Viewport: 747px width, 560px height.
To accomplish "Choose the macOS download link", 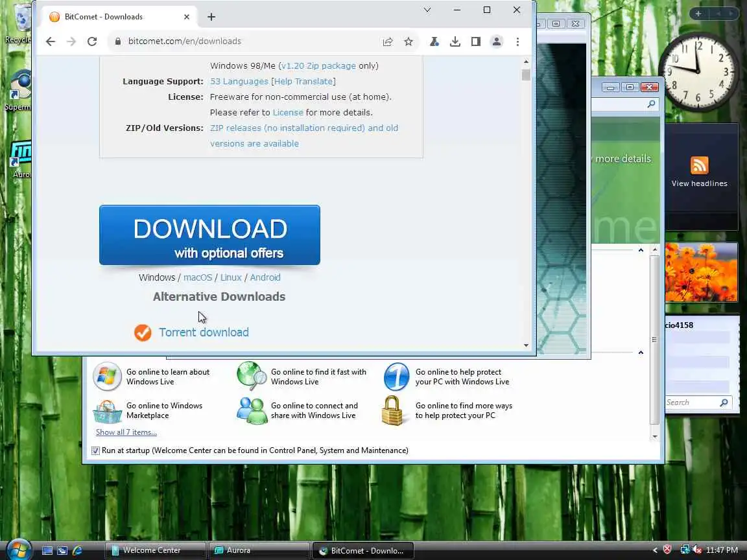I will coord(198,277).
